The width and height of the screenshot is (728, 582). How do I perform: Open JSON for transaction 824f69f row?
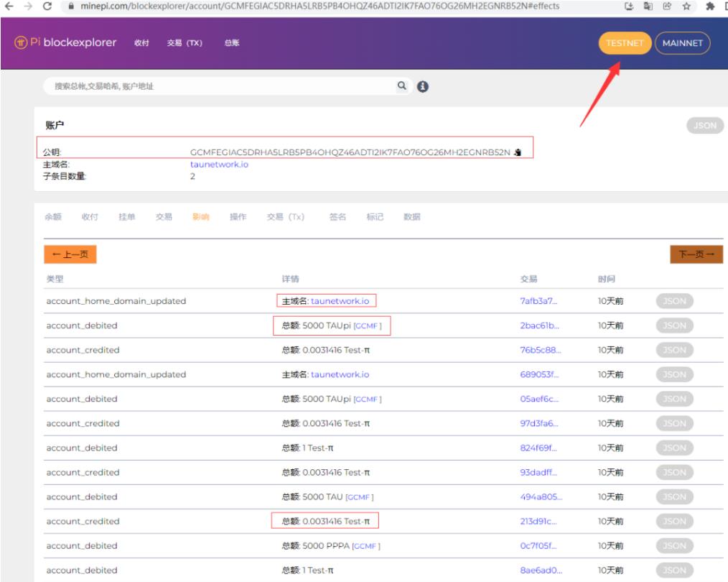[x=675, y=448]
